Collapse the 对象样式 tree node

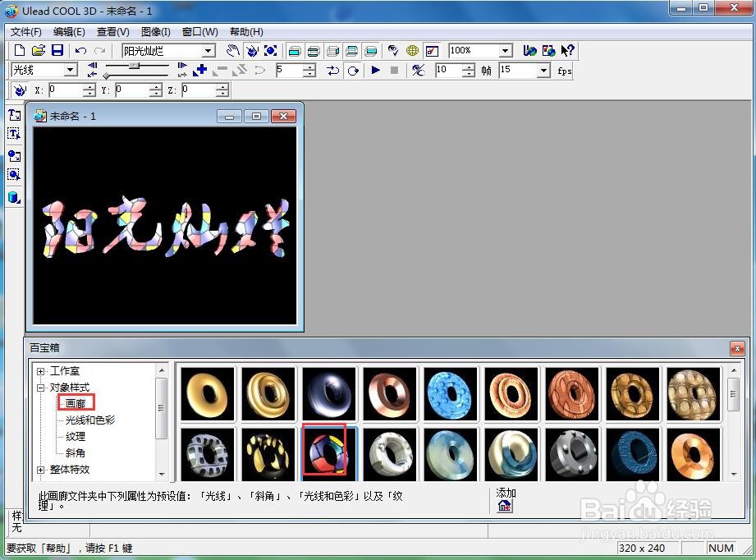[40, 388]
